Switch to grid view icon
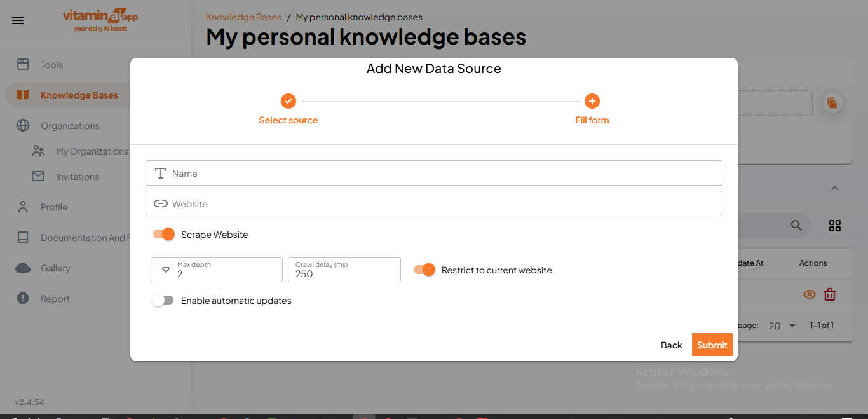 (835, 226)
